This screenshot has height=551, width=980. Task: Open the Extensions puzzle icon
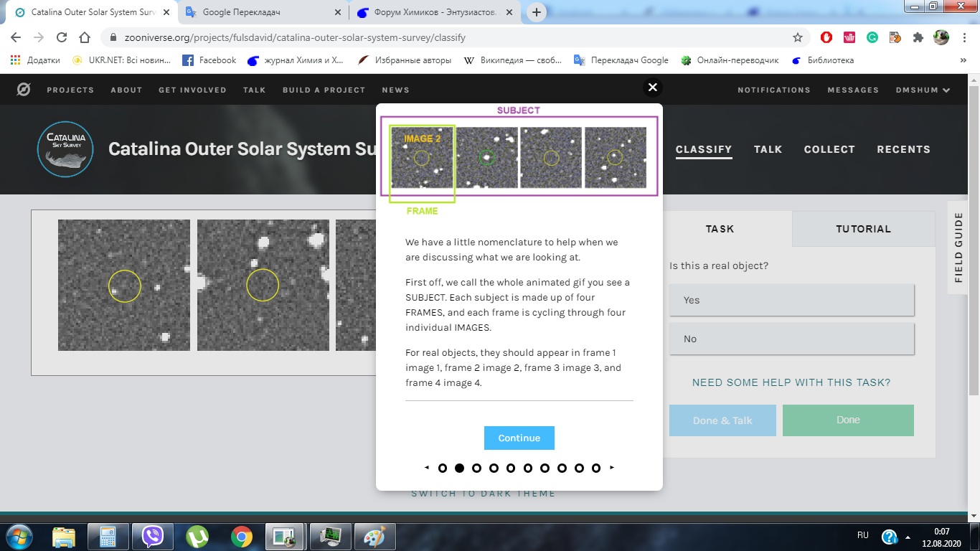pos(918,37)
